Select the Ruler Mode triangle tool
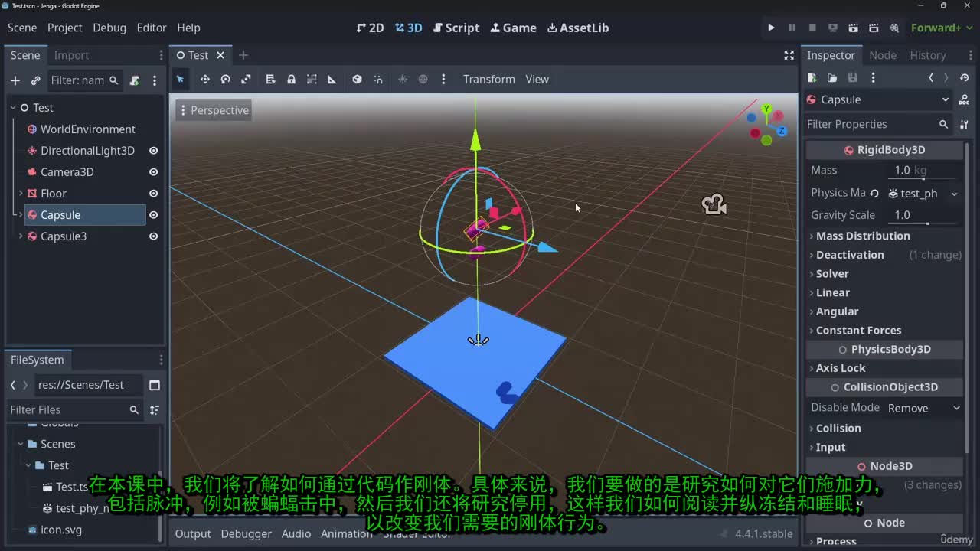This screenshot has width=980, height=551. pos(332,79)
